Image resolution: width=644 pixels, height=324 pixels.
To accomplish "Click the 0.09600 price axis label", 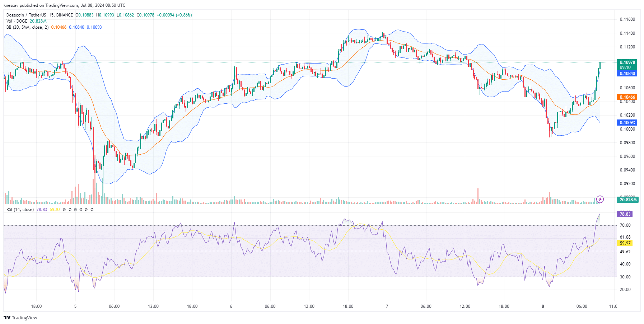I will click(x=627, y=156).
